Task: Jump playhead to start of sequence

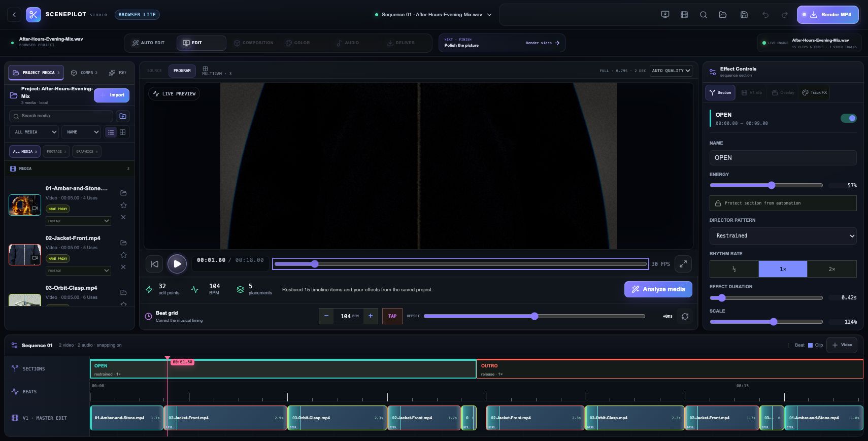Action: [155, 264]
